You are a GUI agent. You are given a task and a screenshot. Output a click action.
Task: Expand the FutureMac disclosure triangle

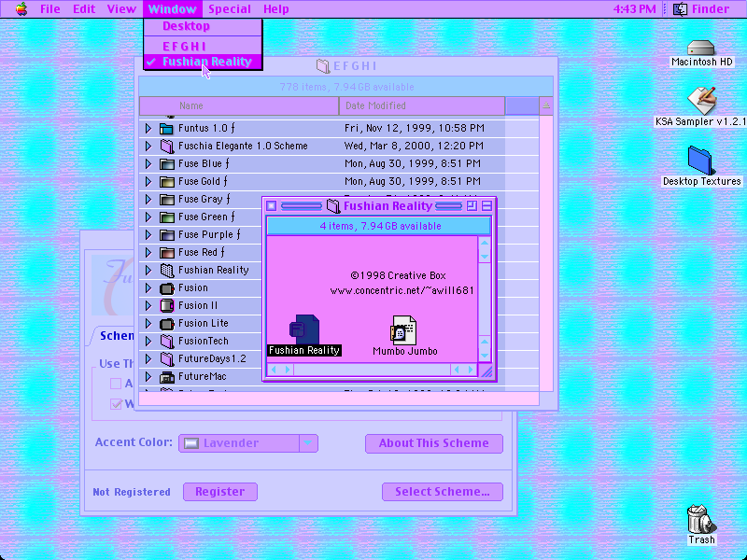tap(148, 377)
